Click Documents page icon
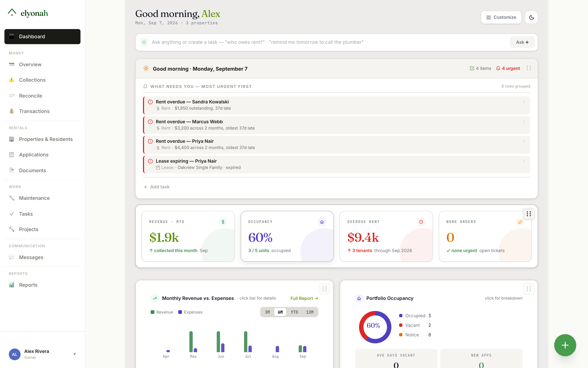Screen dimensions: 588x368 [12, 170]
